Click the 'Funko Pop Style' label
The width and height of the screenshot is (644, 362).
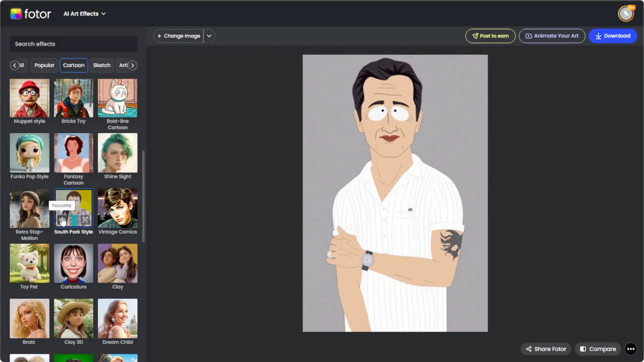pyautogui.click(x=30, y=176)
